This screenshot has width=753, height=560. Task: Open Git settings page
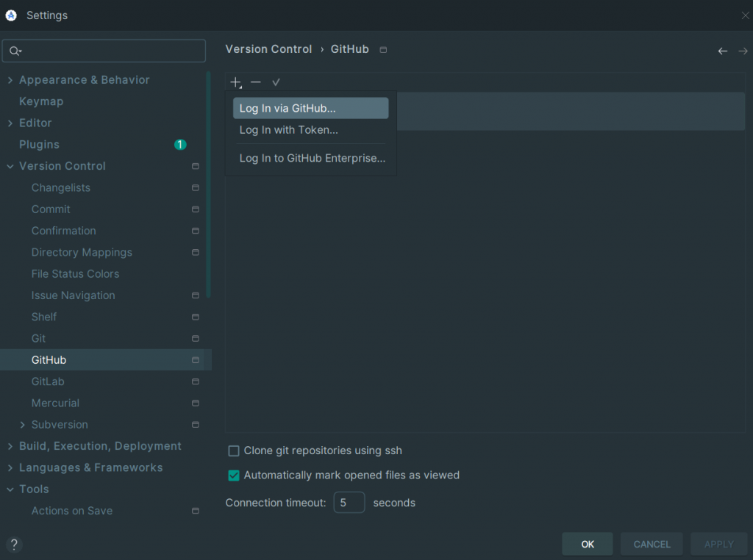point(38,338)
